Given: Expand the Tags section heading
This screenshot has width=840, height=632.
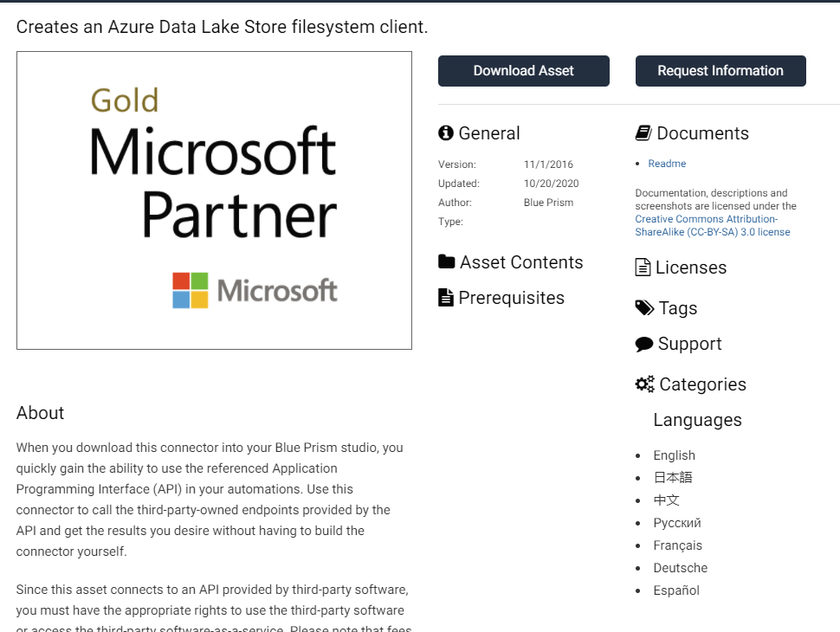Looking at the screenshot, I should [x=677, y=308].
